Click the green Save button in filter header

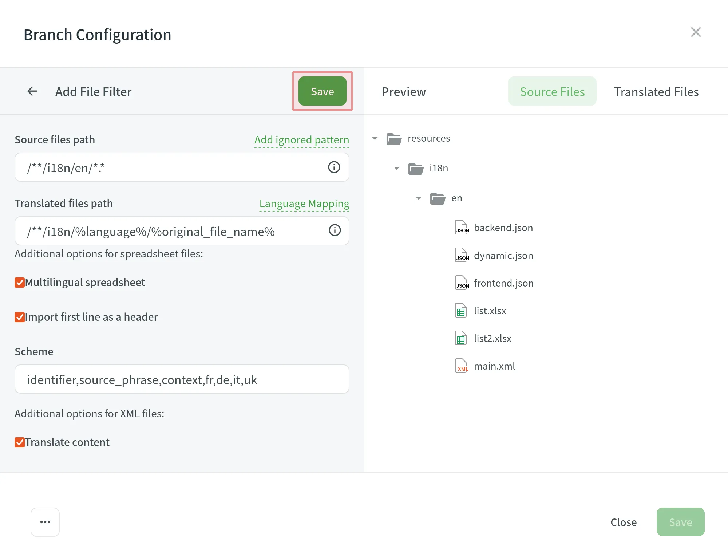click(x=322, y=91)
